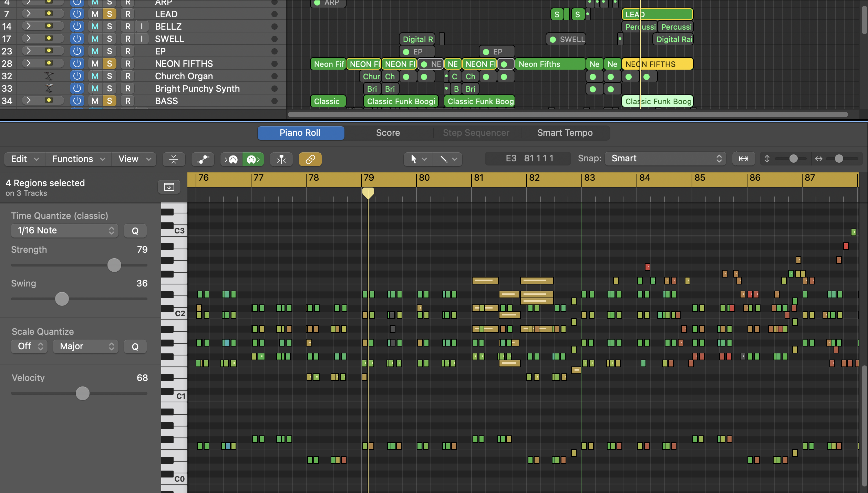Viewport: 868px width, 493px height.
Task: Solo the SWELL track
Action: click(x=110, y=39)
